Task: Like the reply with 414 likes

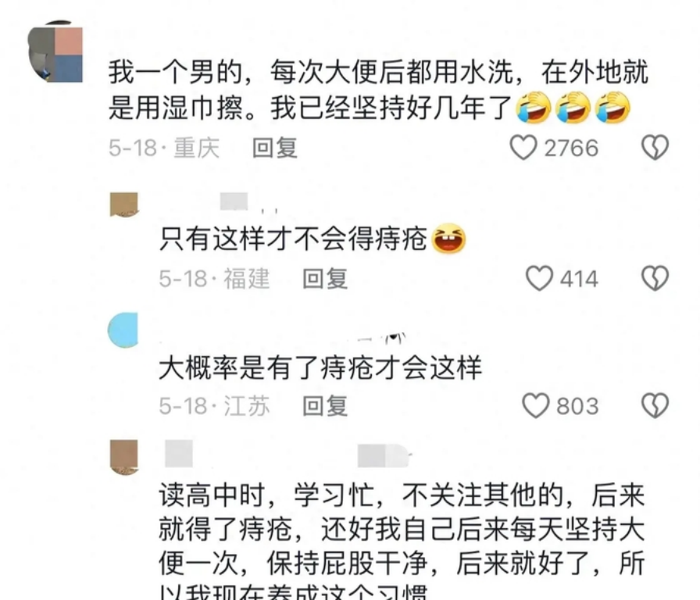Action: point(539,279)
